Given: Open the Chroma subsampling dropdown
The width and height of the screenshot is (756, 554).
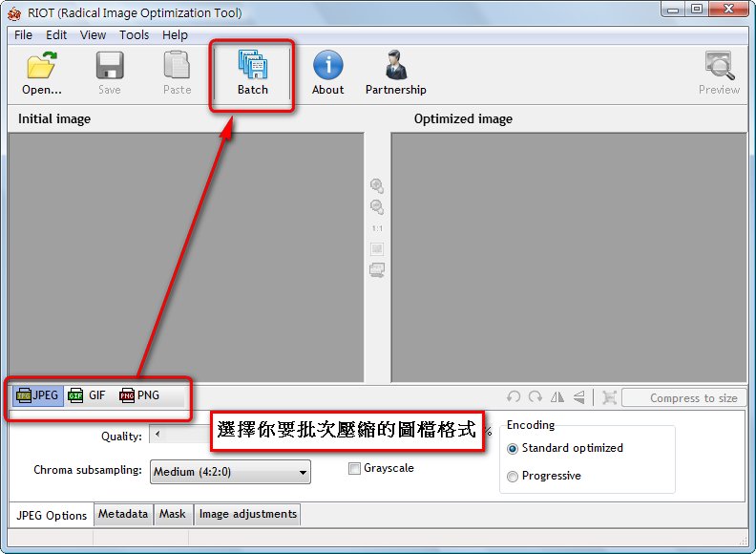Looking at the screenshot, I should [x=230, y=472].
